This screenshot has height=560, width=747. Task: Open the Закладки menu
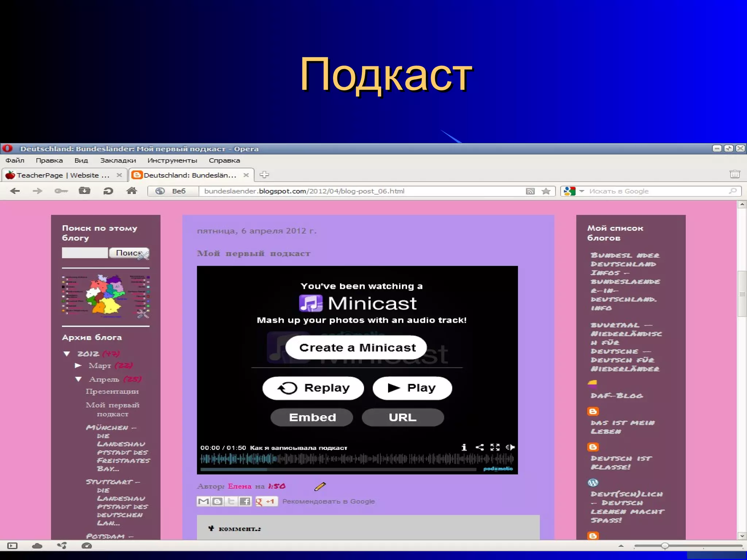coord(118,160)
